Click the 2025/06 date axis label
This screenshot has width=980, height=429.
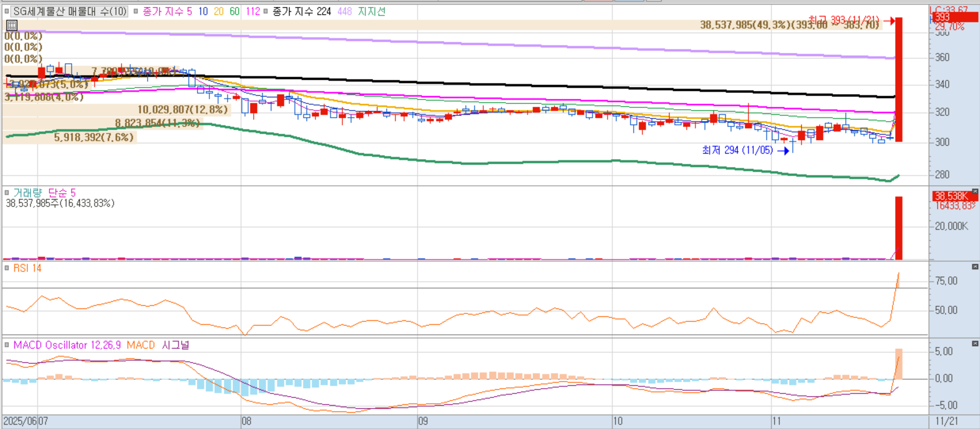21,421
